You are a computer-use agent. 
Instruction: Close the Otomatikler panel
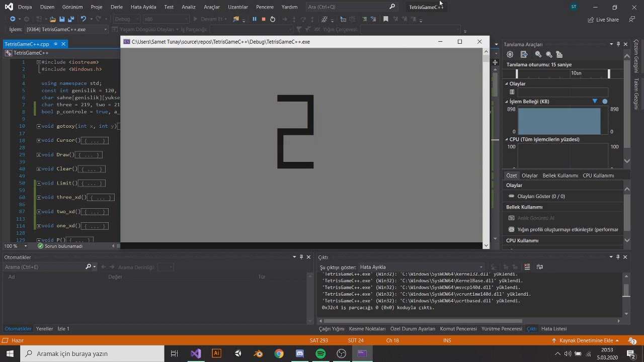(x=308, y=257)
